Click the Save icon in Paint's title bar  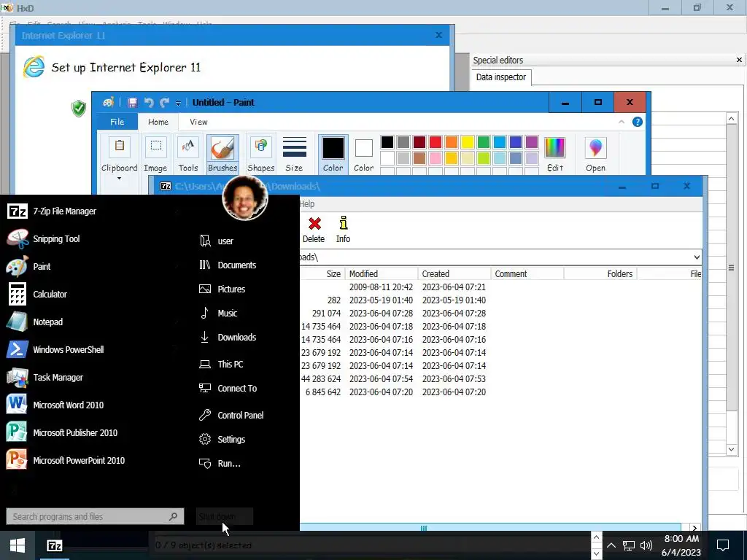pyautogui.click(x=133, y=102)
